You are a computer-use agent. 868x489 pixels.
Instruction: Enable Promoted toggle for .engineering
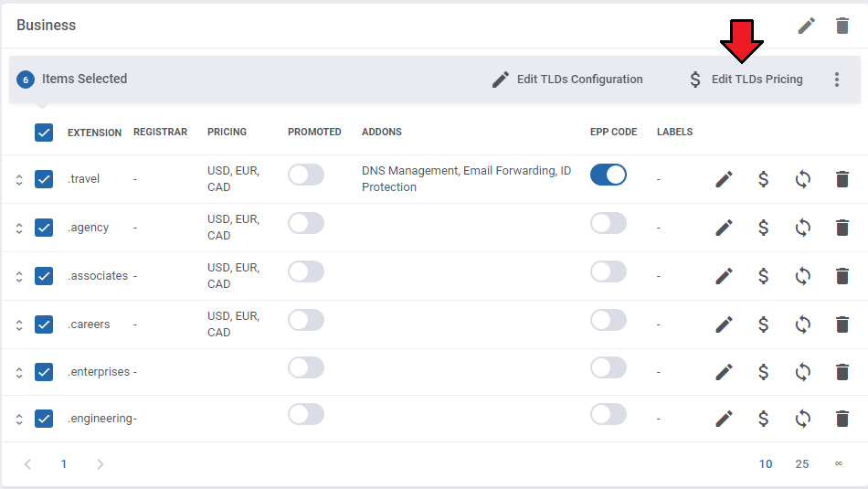pyautogui.click(x=305, y=414)
